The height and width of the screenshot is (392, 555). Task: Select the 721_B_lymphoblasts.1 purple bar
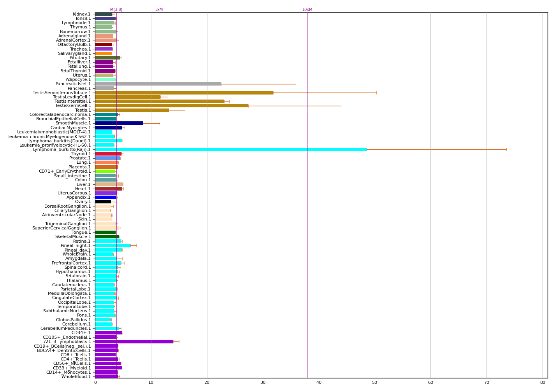(134, 341)
